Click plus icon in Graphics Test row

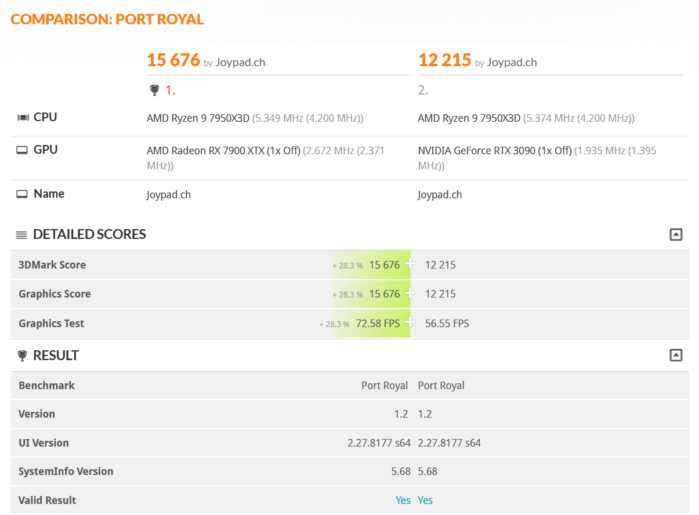tap(410, 322)
